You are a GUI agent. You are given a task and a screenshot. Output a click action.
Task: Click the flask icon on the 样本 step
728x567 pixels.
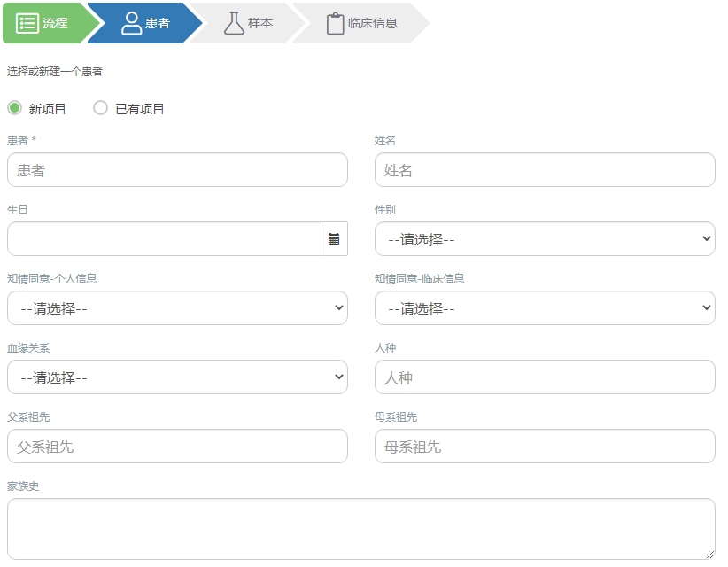234,23
